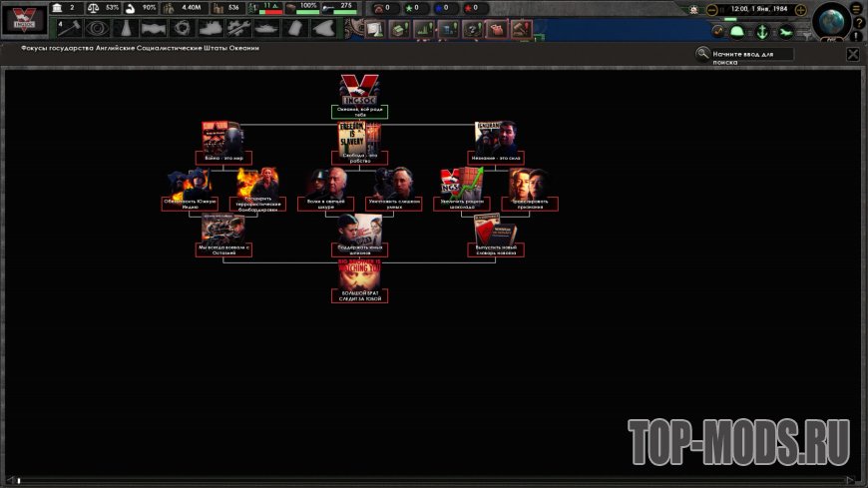Increase game speed with plus button

coord(799,9)
